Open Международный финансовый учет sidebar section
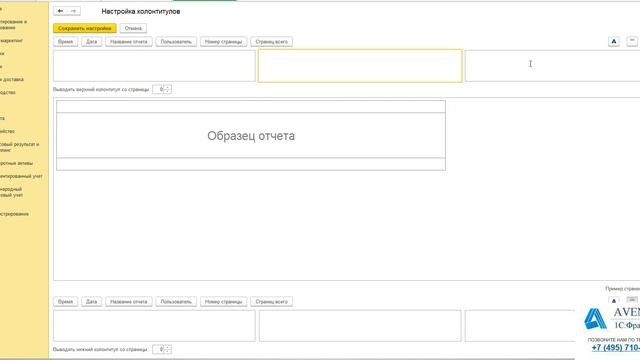The height and width of the screenshot is (360, 640). (x=11, y=192)
